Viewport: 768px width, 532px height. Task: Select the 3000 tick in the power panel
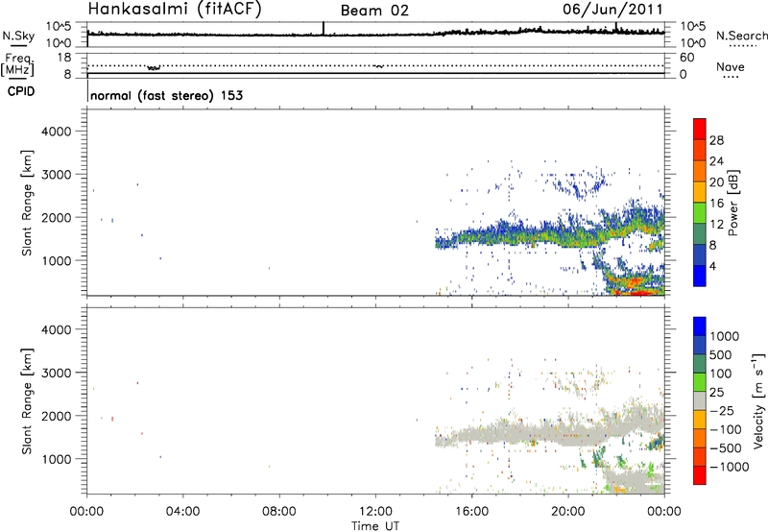tap(56, 175)
